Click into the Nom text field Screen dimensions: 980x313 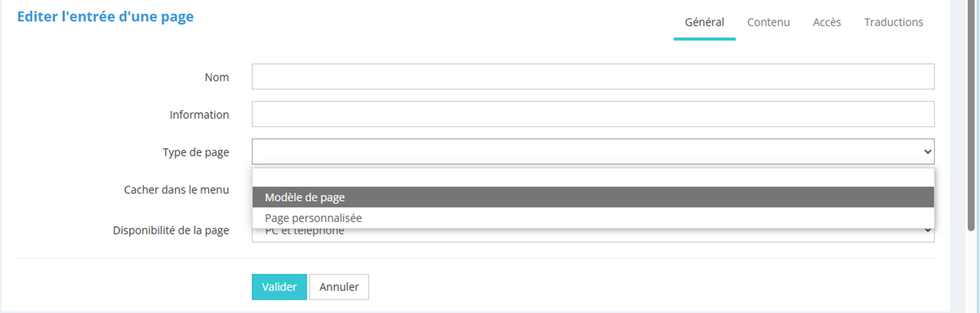click(593, 77)
